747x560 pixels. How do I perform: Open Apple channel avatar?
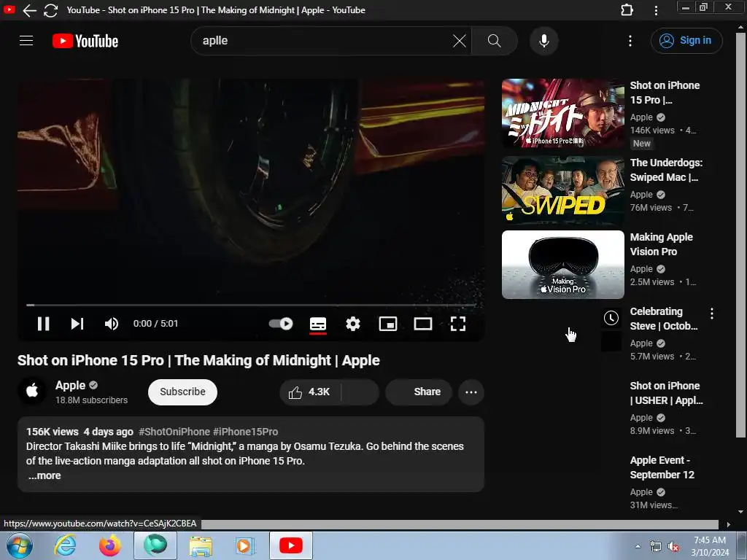32,391
